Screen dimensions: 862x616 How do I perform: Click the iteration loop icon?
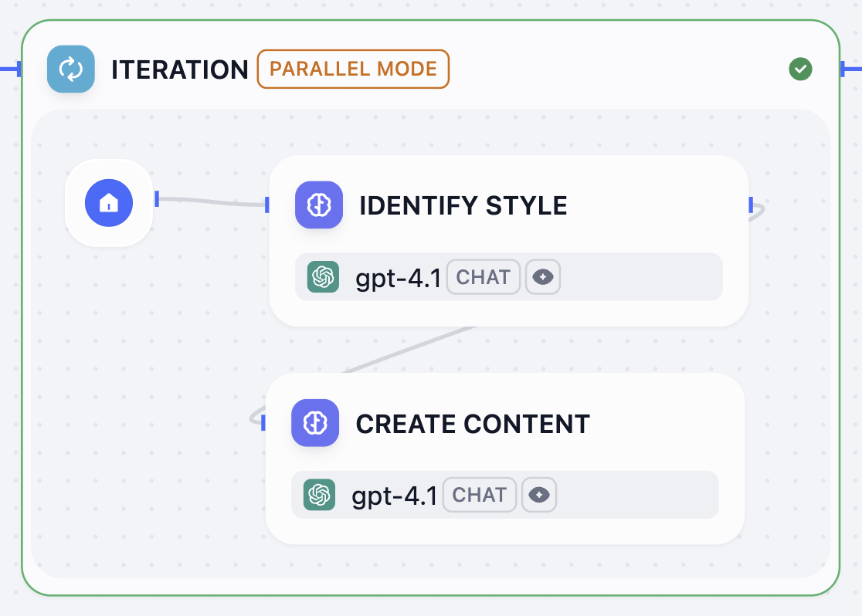coord(70,69)
